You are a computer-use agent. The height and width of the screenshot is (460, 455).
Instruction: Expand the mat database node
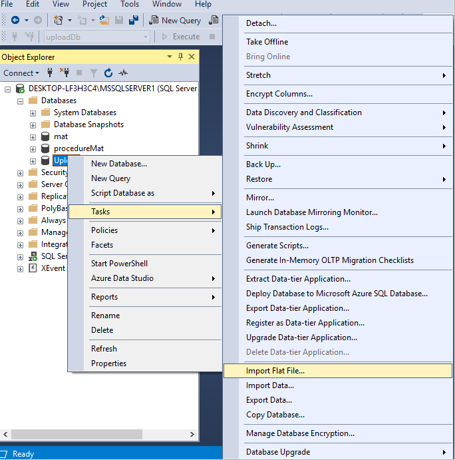(33, 137)
